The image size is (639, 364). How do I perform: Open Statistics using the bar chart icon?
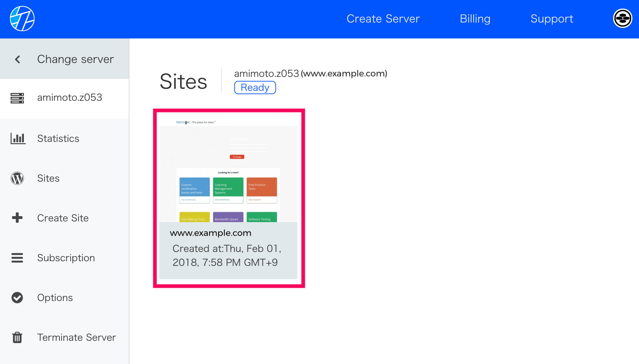18,139
